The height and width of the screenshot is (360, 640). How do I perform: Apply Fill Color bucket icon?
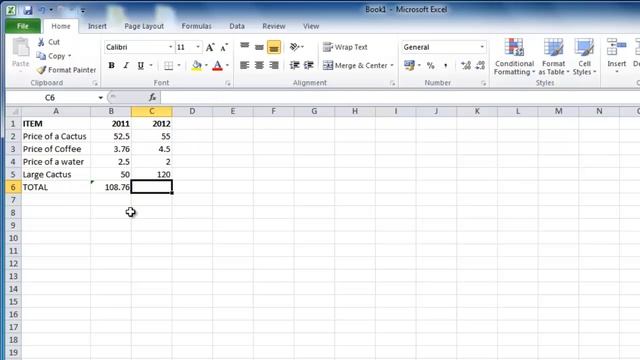196,65
